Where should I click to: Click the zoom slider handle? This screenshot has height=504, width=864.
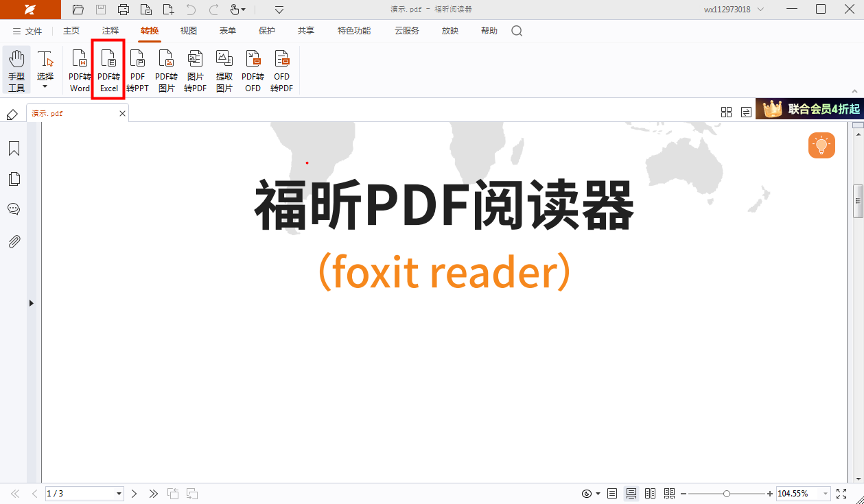727,494
